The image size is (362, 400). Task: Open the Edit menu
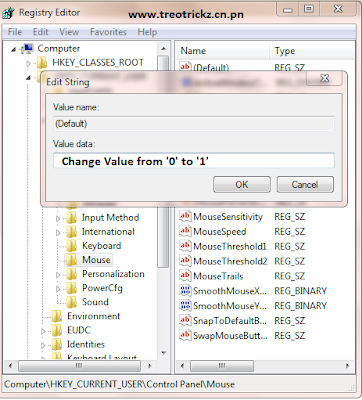click(40, 32)
